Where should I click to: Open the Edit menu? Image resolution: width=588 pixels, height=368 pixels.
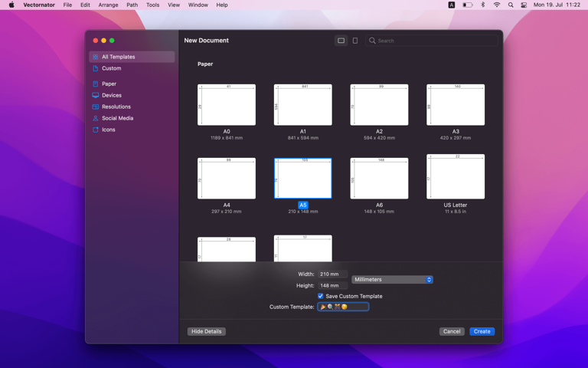85,5
